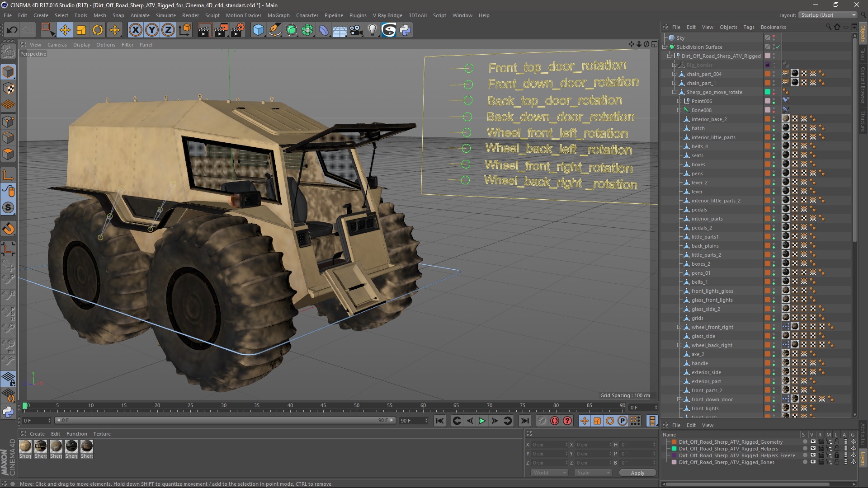Click the Python script icon in toolbar
Viewport: 868px width, 488px height.
pyautogui.click(x=405, y=30)
